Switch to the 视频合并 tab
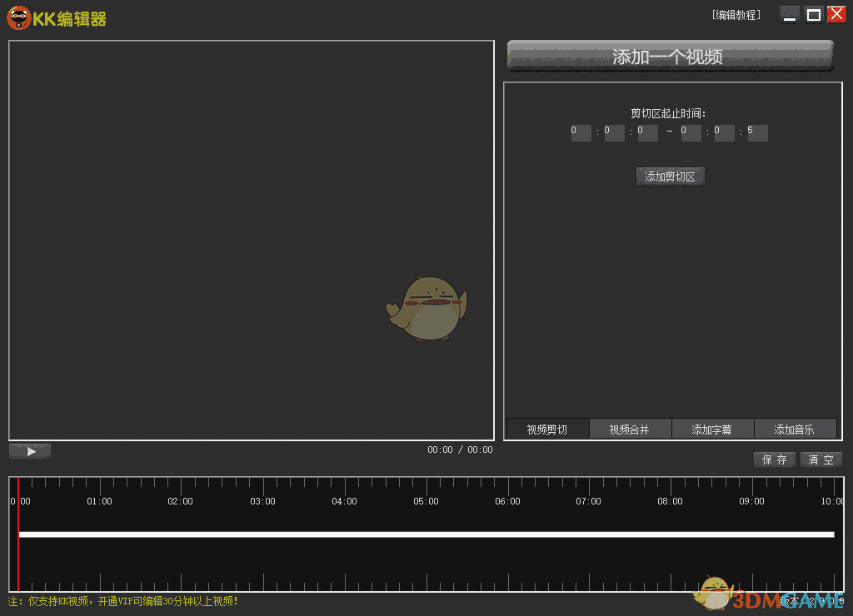 [630, 430]
